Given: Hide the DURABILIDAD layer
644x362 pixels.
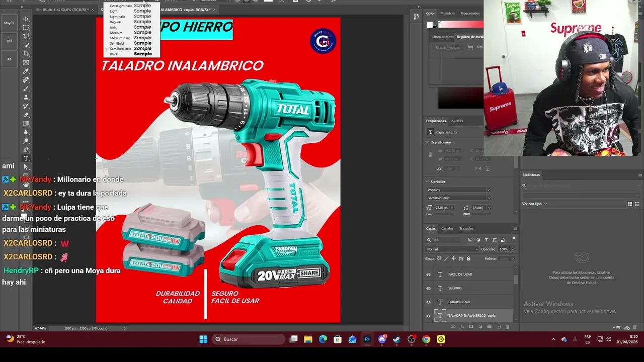Looking at the screenshot, I should [x=429, y=302].
